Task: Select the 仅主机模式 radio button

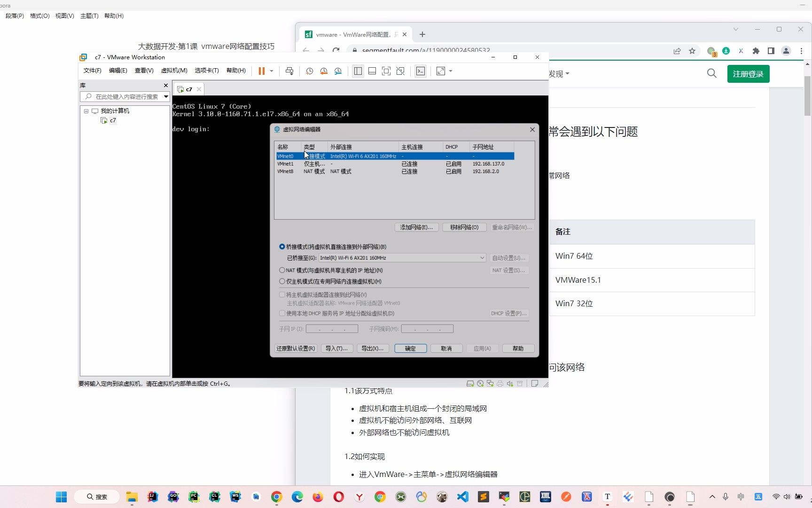Action: tap(282, 281)
